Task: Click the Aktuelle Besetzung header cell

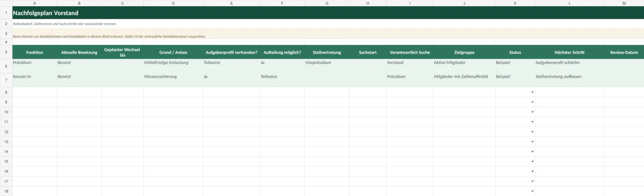Action: (79, 52)
